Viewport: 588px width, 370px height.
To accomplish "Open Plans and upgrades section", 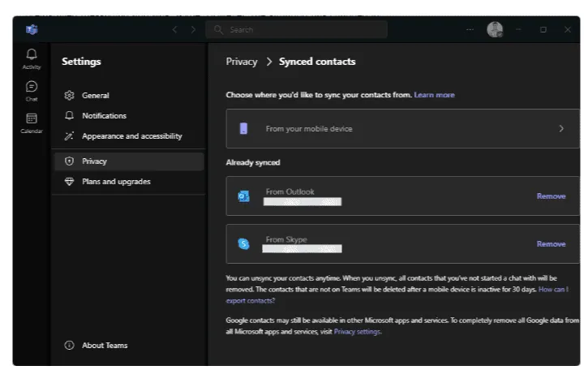I will coord(116,182).
